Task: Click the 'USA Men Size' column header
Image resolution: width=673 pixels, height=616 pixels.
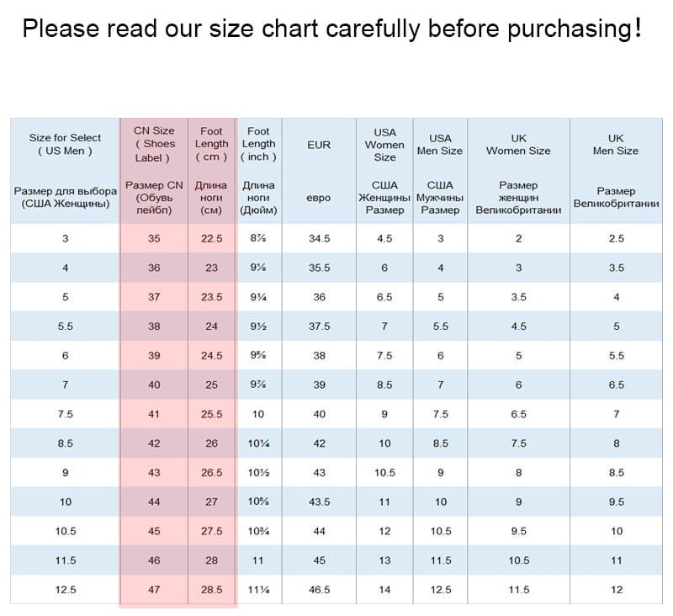Action: [440, 145]
